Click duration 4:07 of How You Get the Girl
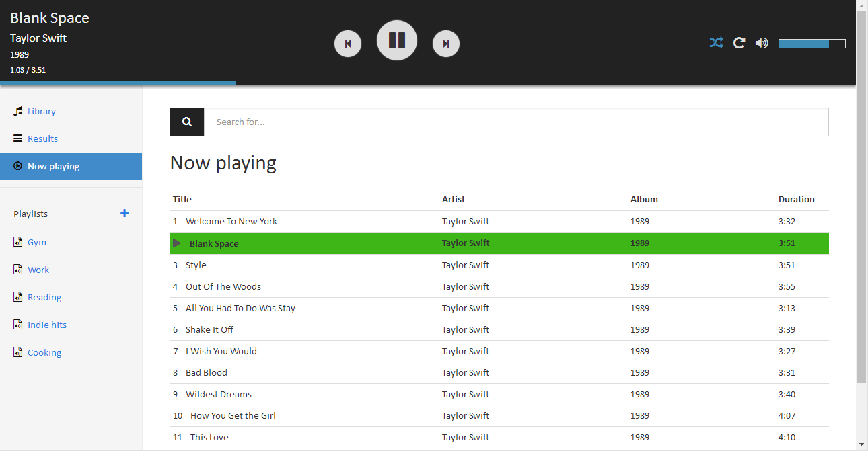The height and width of the screenshot is (451, 868). 787,415
